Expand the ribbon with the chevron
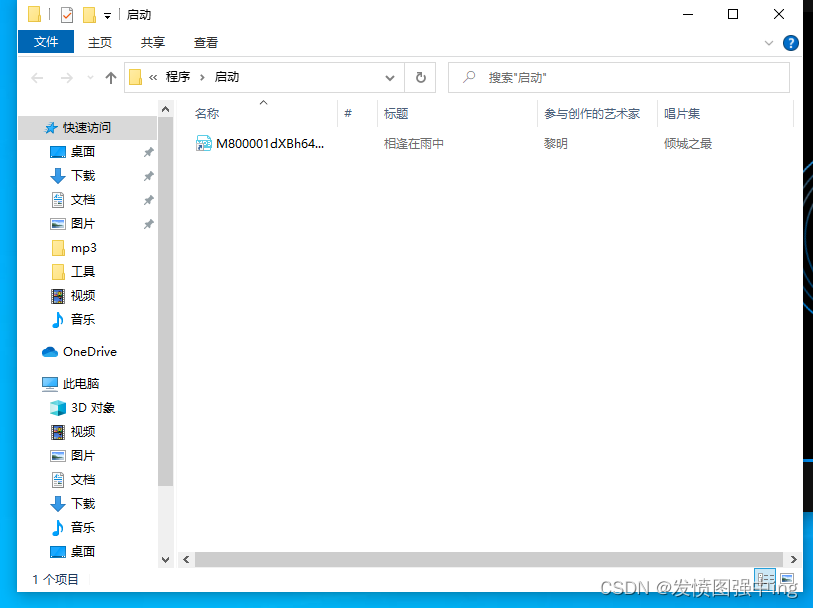 768,43
